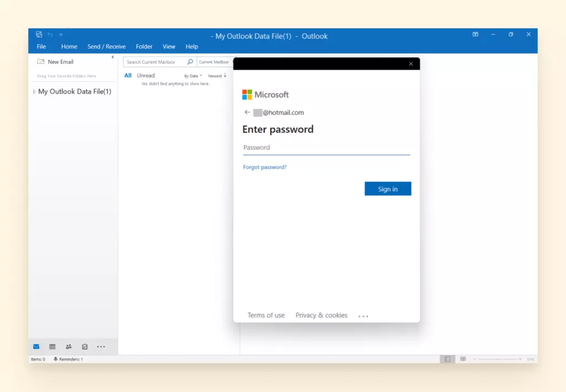566x392 pixels.
Task: Open the Forgot password link
Action: click(265, 166)
